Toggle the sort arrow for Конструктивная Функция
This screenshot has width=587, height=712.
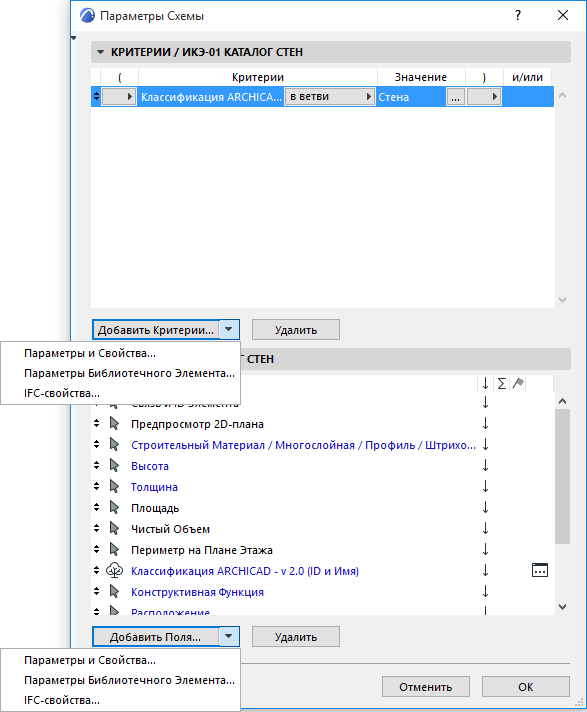[x=485, y=592]
